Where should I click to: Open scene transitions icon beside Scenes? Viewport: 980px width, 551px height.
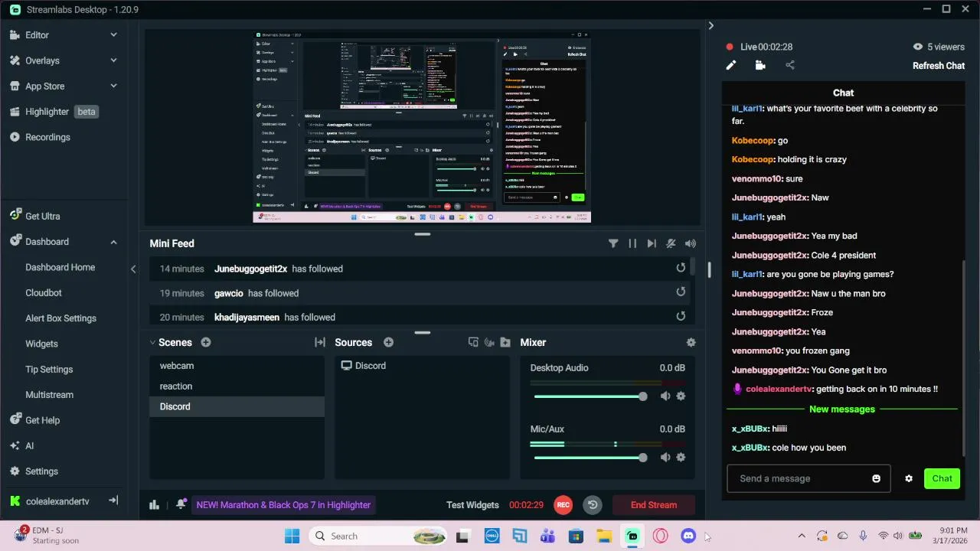[320, 342]
